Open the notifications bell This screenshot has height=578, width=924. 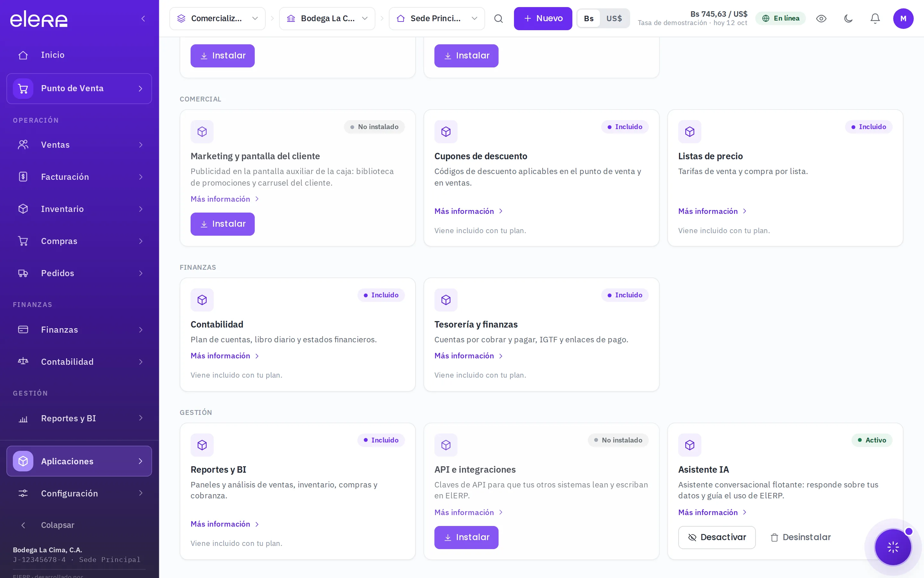pos(875,18)
